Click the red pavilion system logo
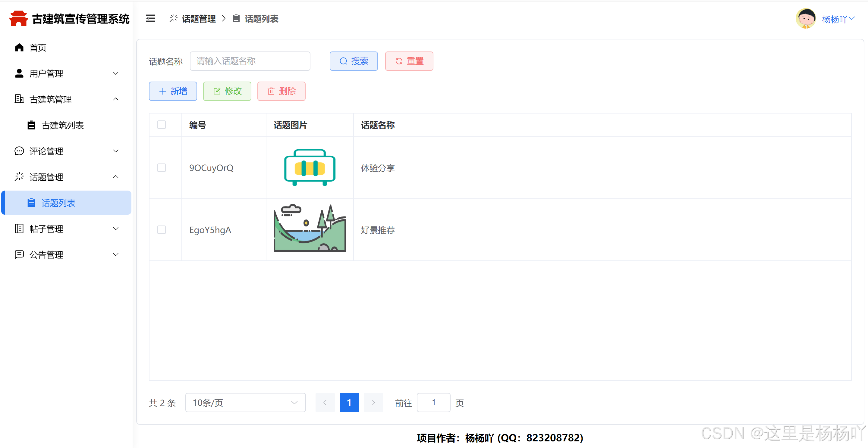Screen dimensions: 868x448 coord(18,18)
